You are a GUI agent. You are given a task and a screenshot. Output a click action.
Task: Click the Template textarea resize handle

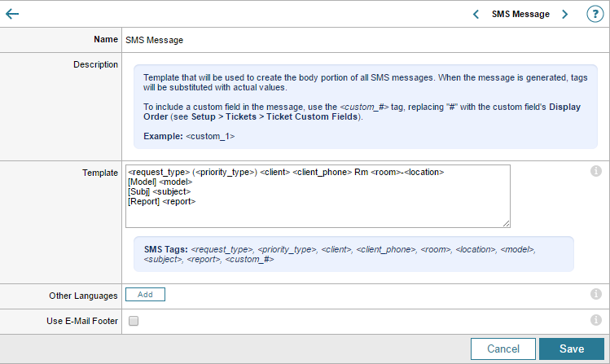507,223
